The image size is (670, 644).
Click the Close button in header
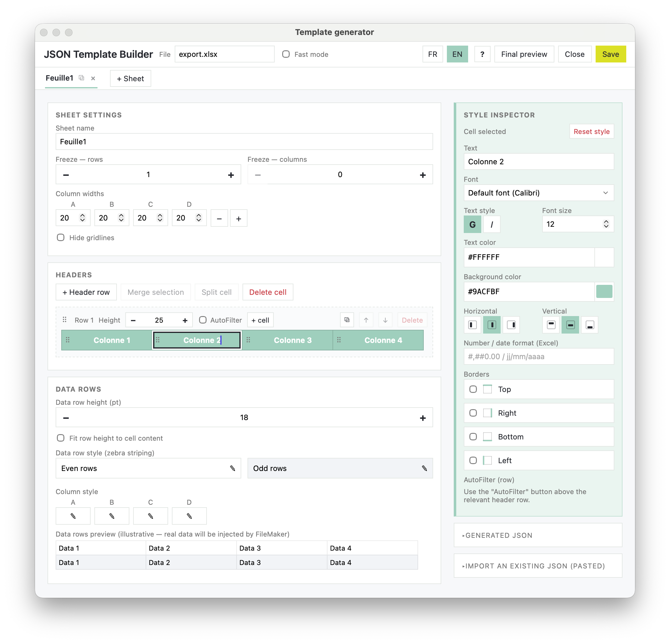pos(575,54)
